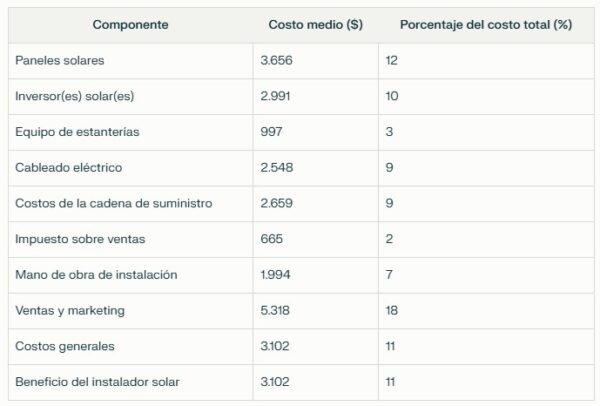Click the Componente column header
600x406 pixels.
tap(130, 24)
